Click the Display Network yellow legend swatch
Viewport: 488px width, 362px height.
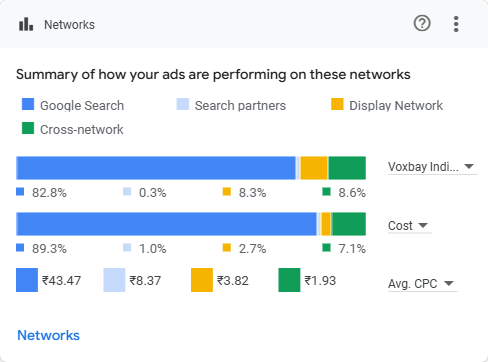(337, 104)
